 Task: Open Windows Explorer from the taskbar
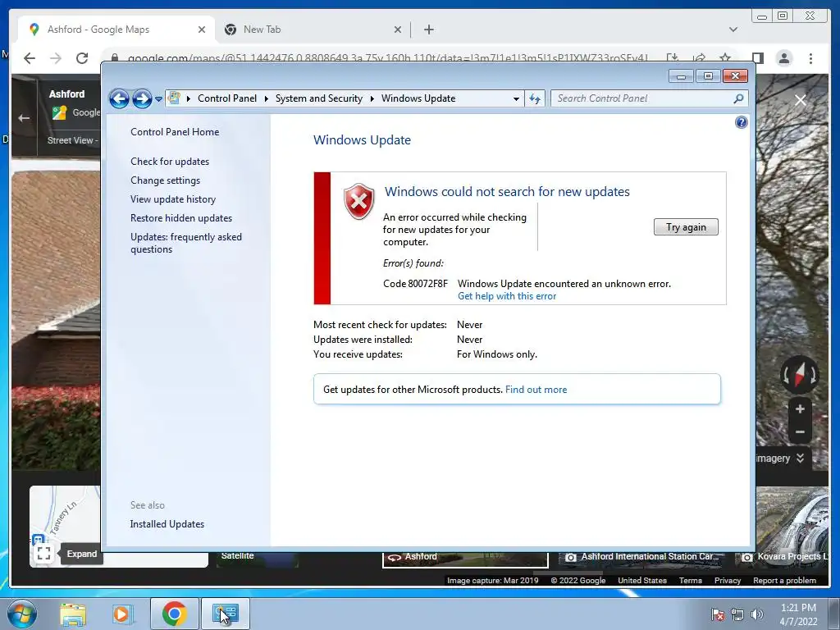click(x=72, y=614)
